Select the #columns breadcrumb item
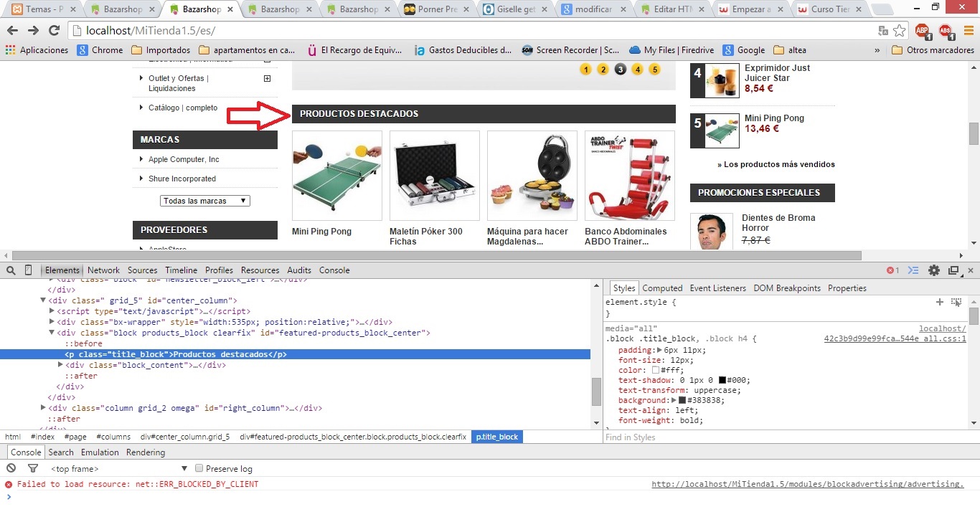Viewport: 980px width, 522px height. pyautogui.click(x=113, y=437)
